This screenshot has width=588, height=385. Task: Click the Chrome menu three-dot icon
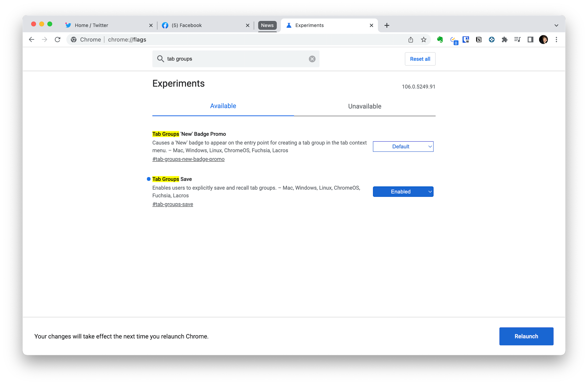[x=556, y=39]
